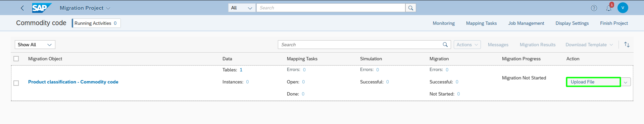Open Product classification - Commodity code link
644x124 pixels.
point(73,82)
